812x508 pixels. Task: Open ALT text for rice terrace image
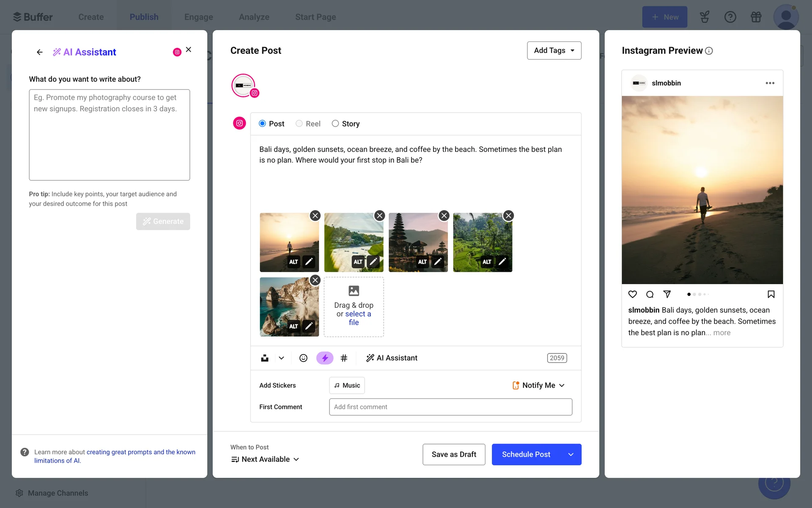[487, 262]
